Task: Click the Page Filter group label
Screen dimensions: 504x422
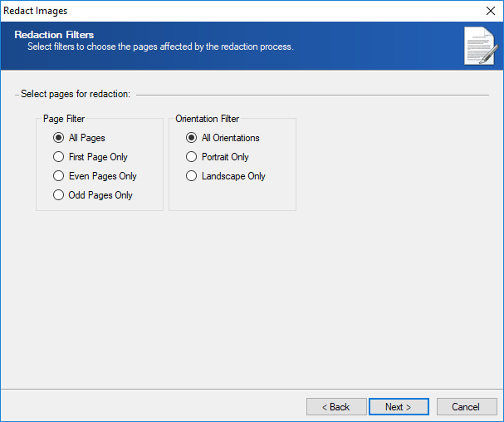Action: [x=64, y=119]
